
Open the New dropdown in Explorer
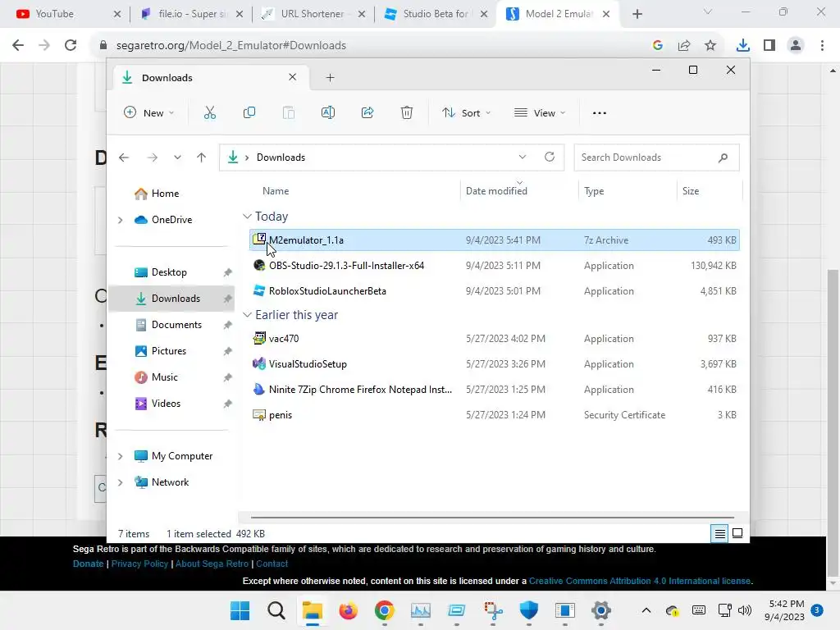(x=149, y=113)
